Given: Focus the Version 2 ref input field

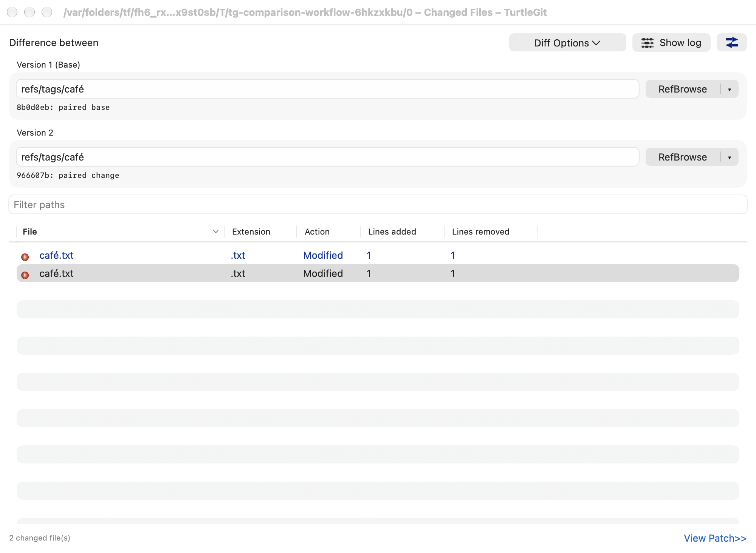Looking at the screenshot, I should click(x=327, y=157).
